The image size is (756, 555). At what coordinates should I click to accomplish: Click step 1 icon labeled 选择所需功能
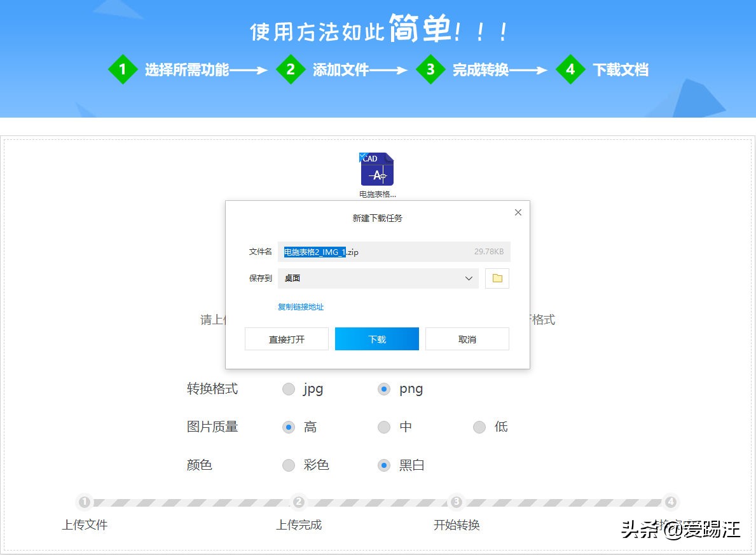pyautogui.click(x=123, y=70)
